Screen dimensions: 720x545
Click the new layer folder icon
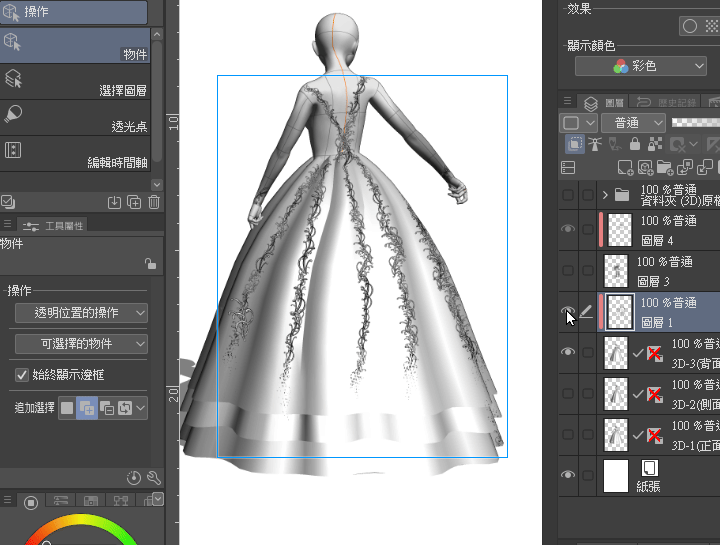tap(663, 167)
